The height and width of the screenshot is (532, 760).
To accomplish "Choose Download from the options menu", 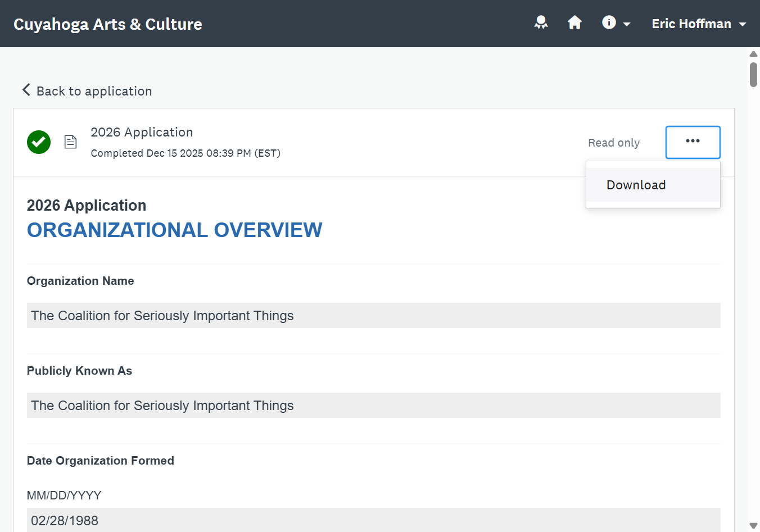I will pos(653,185).
